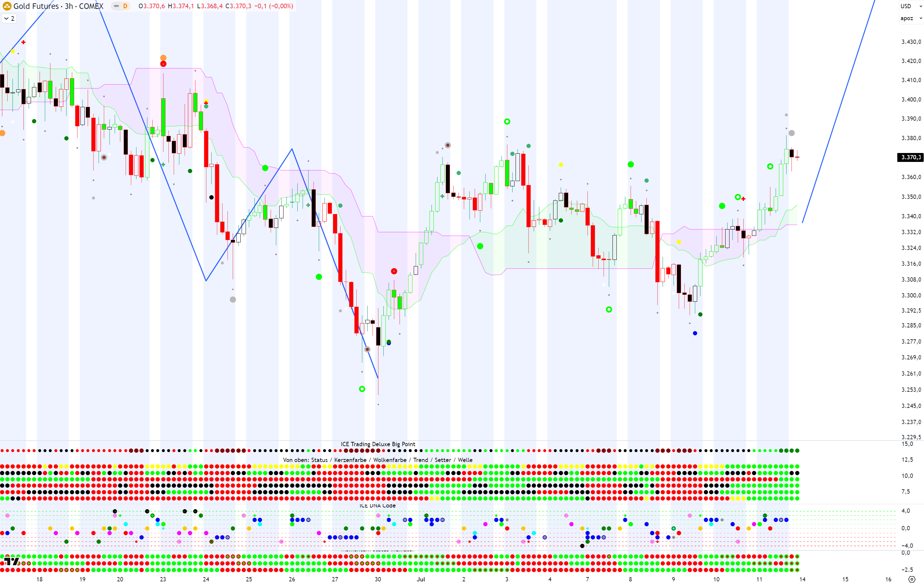Click the red cross marker near top-left candles

pyautogui.click(x=23, y=42)
